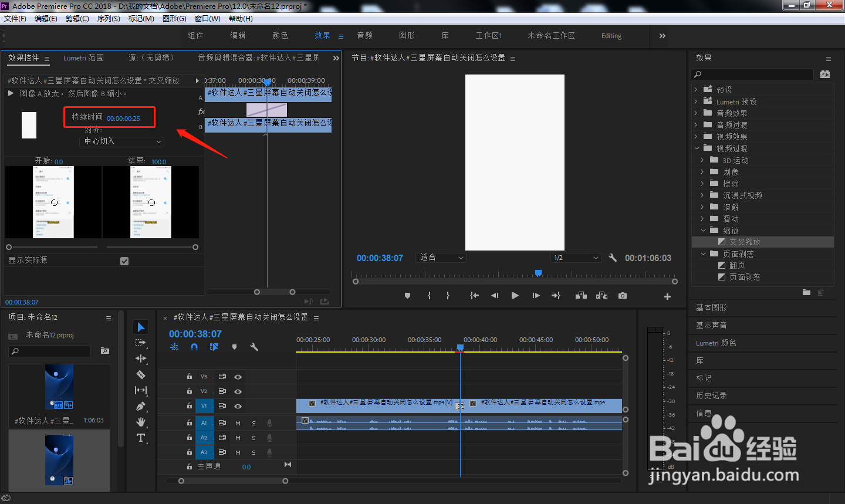This screenshot has height=504, width=845.
Task: Toggle V1 track output eye
Action: (238, 406)
